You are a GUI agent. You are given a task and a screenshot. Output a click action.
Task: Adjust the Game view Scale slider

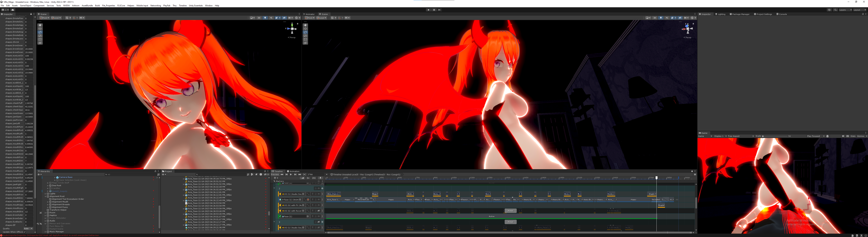click(775, 136)
